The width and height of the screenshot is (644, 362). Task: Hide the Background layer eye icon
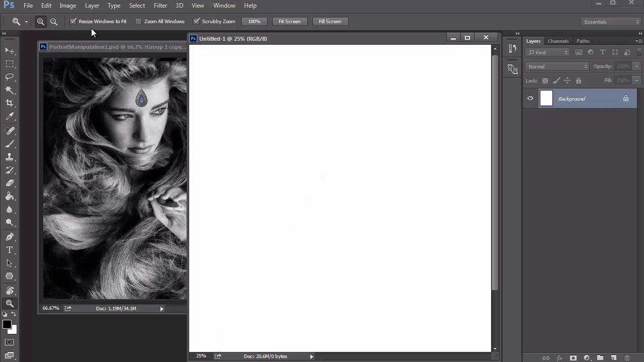(x=530, y=99)
